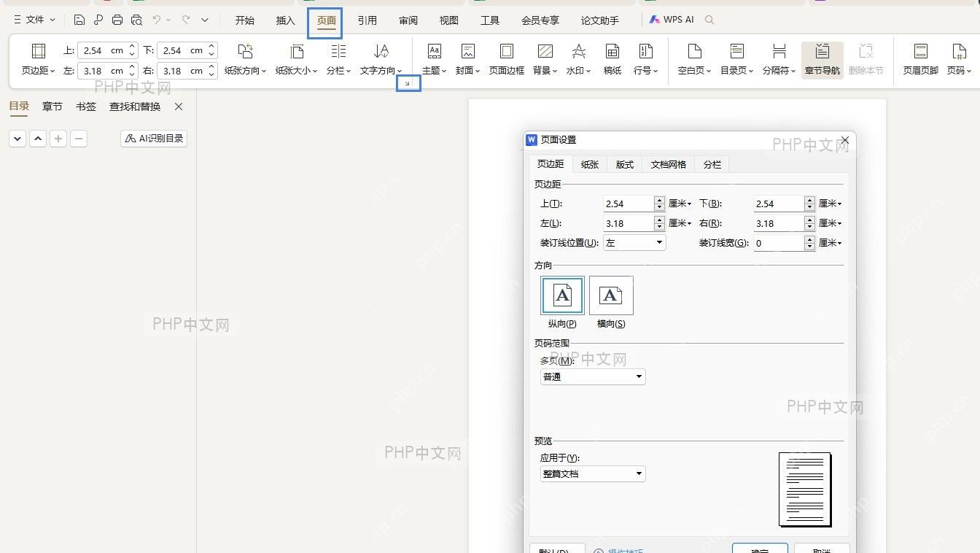Click the 装订线宽 value field
Viewport: 980px width, 553px height.
(x=779, y=243)
